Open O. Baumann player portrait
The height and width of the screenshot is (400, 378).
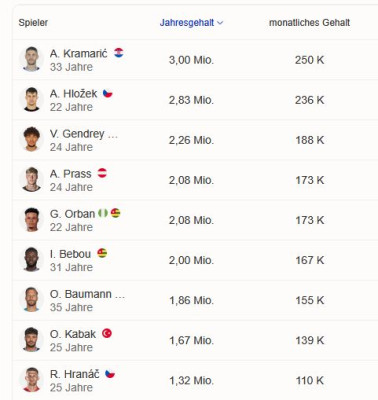[x=31, y=299]
